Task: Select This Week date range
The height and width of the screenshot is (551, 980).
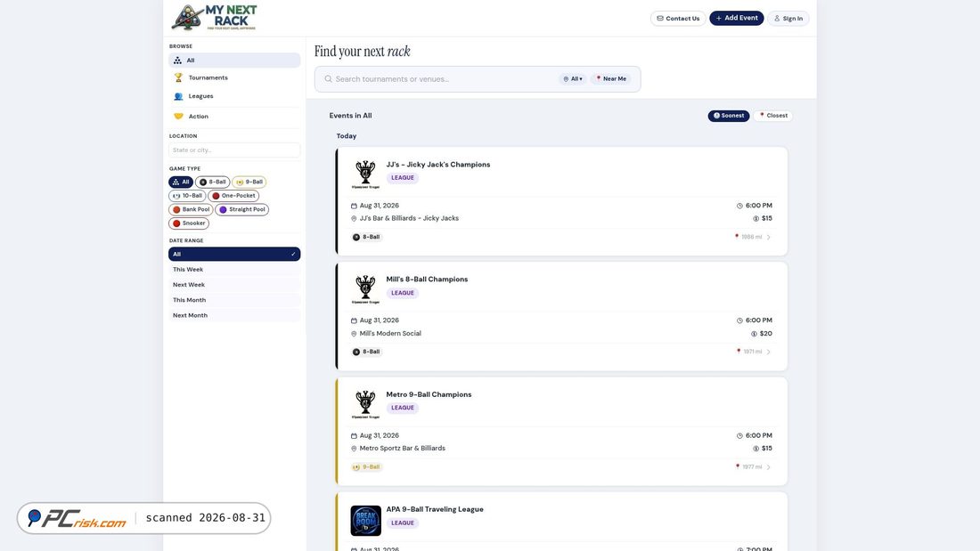Action: [x=234, y=269]
